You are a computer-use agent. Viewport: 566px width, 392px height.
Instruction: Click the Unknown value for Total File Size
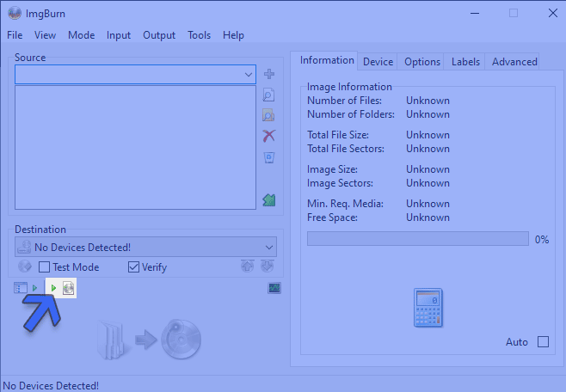click(428, 135)
